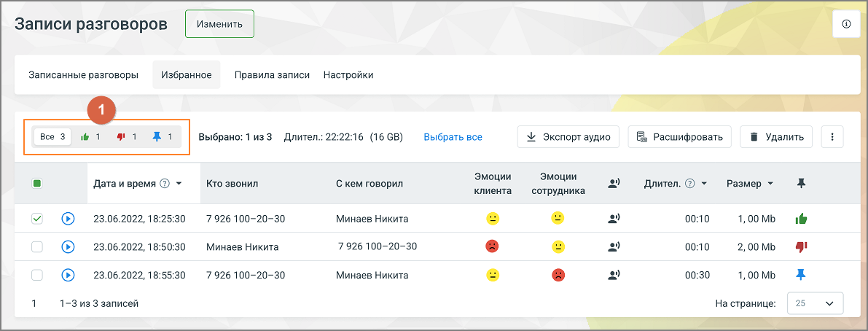Click the Выбрано: 1 из 3 text
This screenshot has height=331, width=868.
235,137
